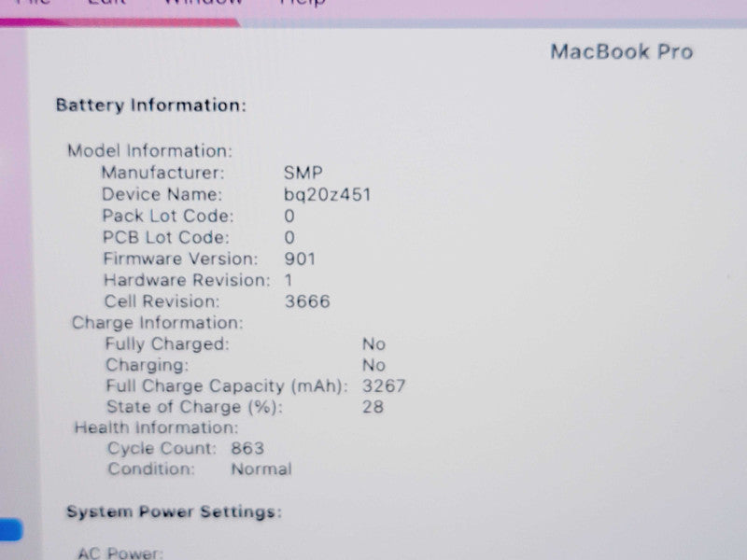Click the Firmware Version label
This screenshot has height=560, width=747.
(180, 259)
